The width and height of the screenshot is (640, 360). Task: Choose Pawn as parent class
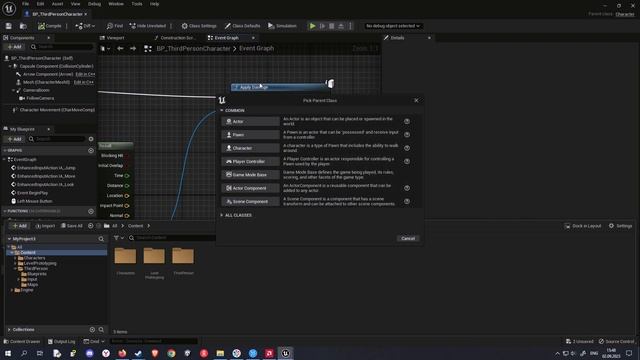click(x=251, y=135)
